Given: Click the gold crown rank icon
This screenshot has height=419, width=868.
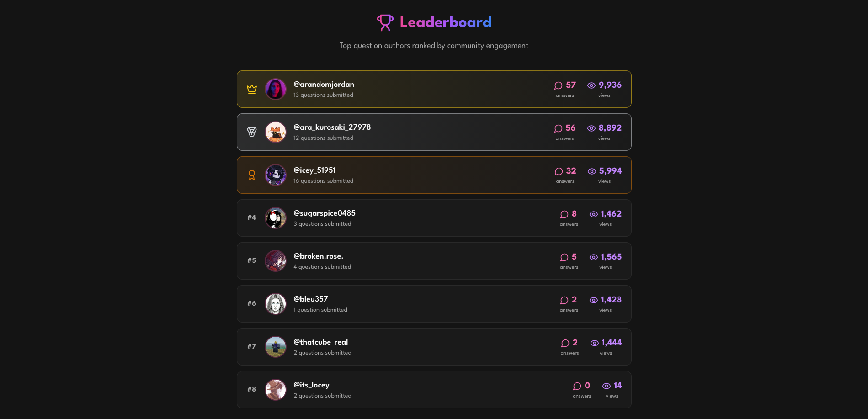Looking at the screenshot, I should coord(252,89).
